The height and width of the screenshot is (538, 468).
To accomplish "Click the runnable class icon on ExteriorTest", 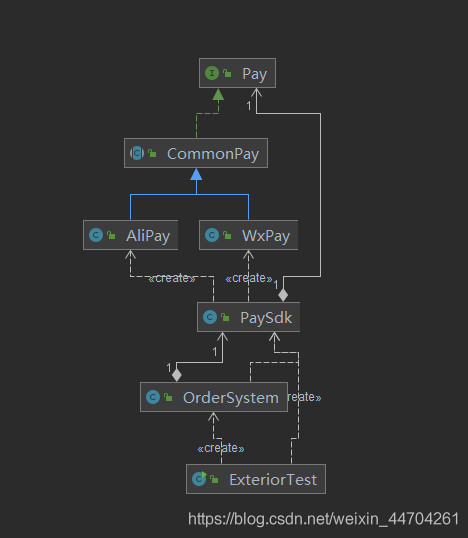I will (199, 479).
